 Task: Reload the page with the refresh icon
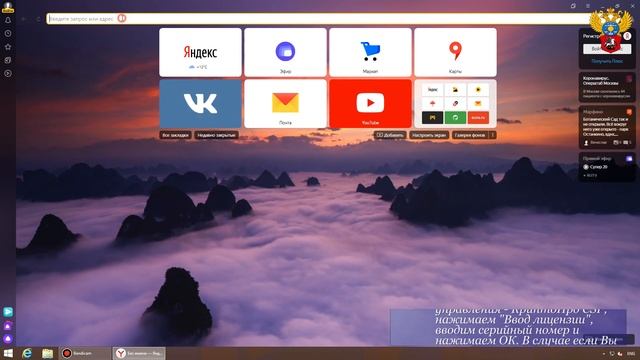(38, 19)
